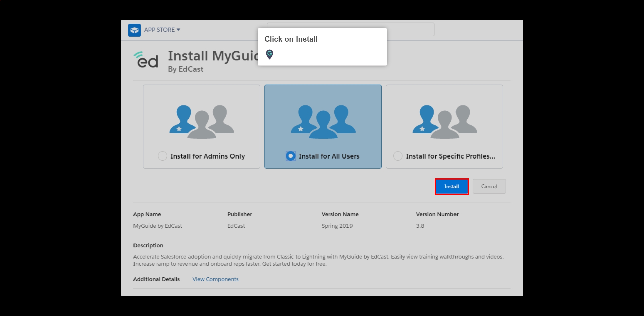Open the View Components link
The width and height of the screenshot is (644, 316).
215,279
